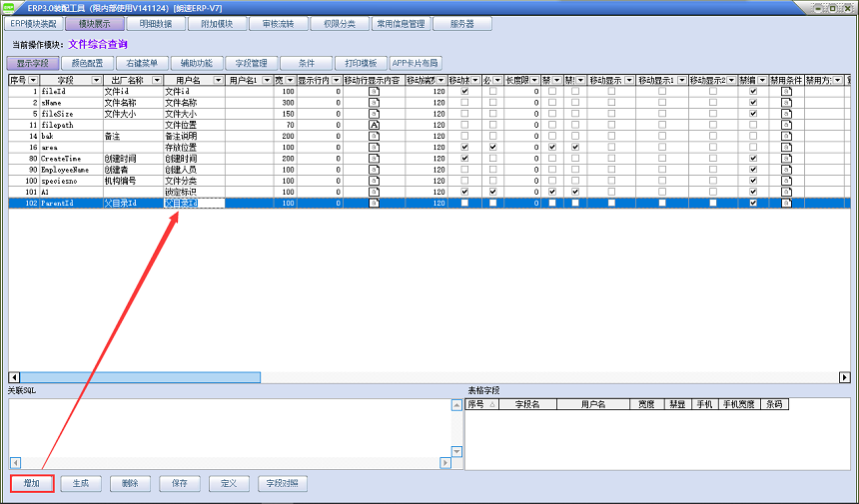Viewport: 859px width, 504px height.
Task: Open the memo icon in the CreateTime row
Action: click(374, 159)
